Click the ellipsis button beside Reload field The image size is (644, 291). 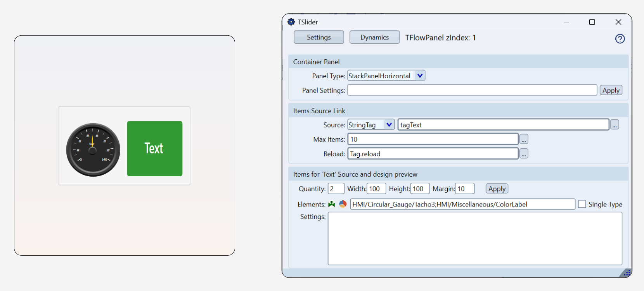(524, 154)
